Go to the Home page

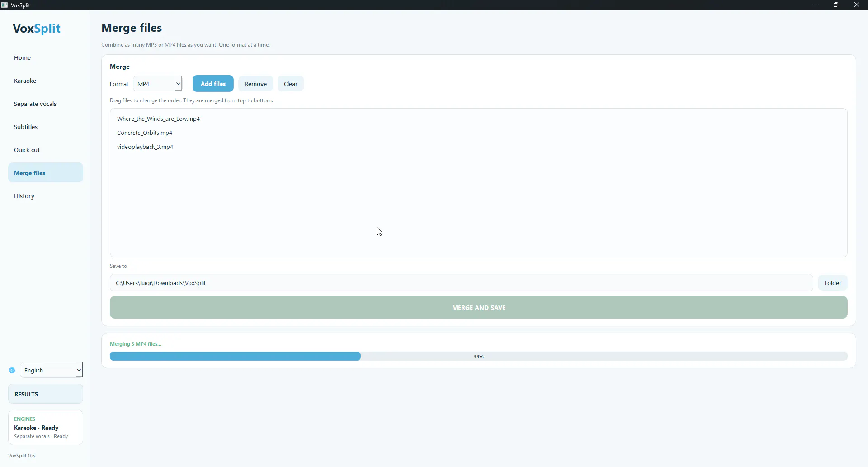click(x=46, y=57)
